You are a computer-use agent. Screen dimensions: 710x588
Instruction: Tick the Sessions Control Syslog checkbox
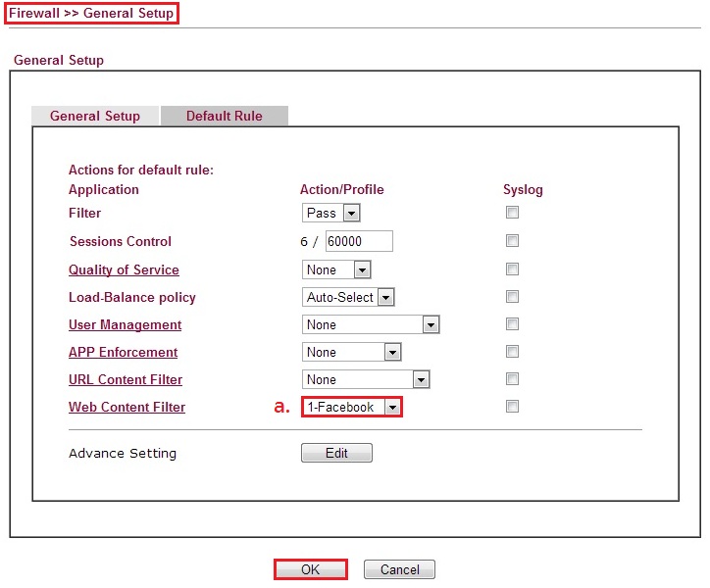(x=512, y=241)
